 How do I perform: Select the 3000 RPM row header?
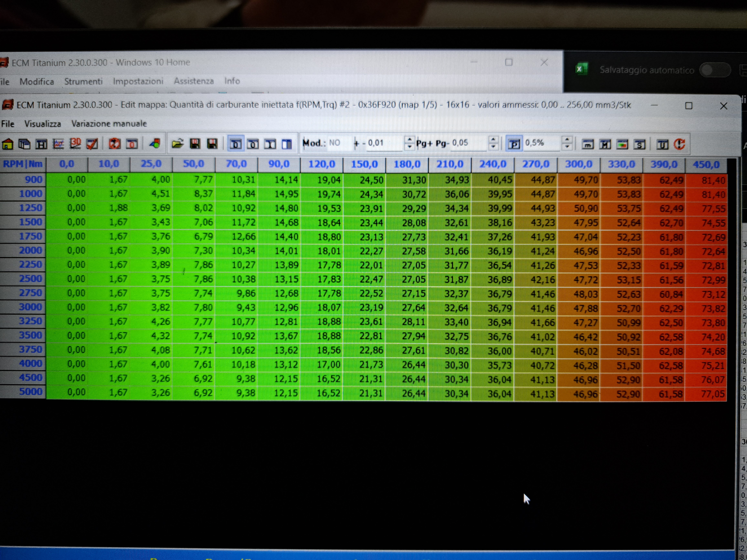[x=30, y=307]
